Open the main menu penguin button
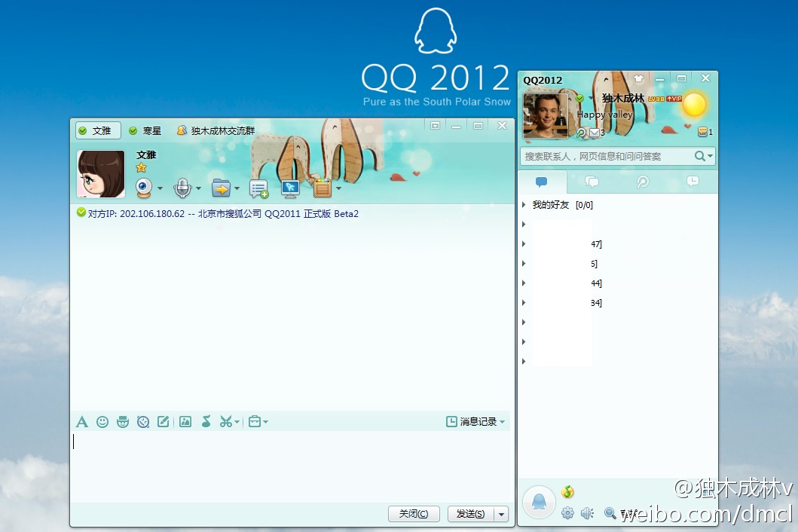Image resolution: width=798 pixels, height=532 pixels. click(539, 501)
